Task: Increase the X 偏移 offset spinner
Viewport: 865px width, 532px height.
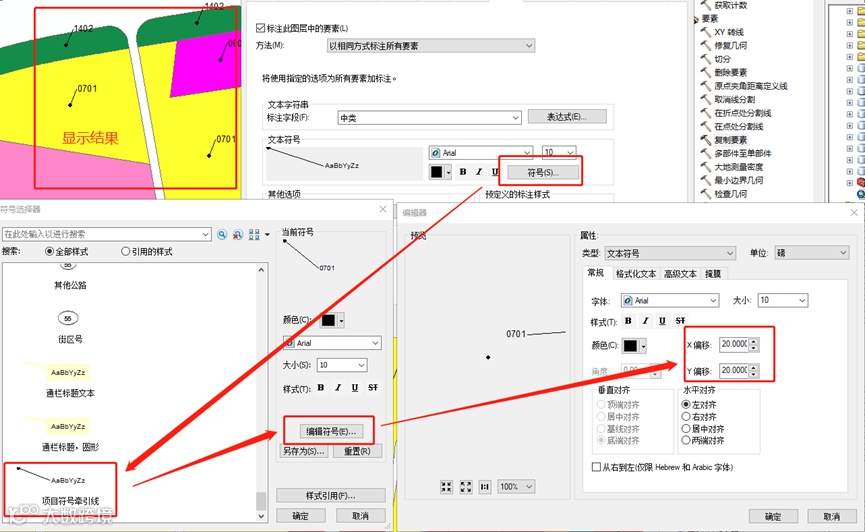Action: tap(754, 341)
